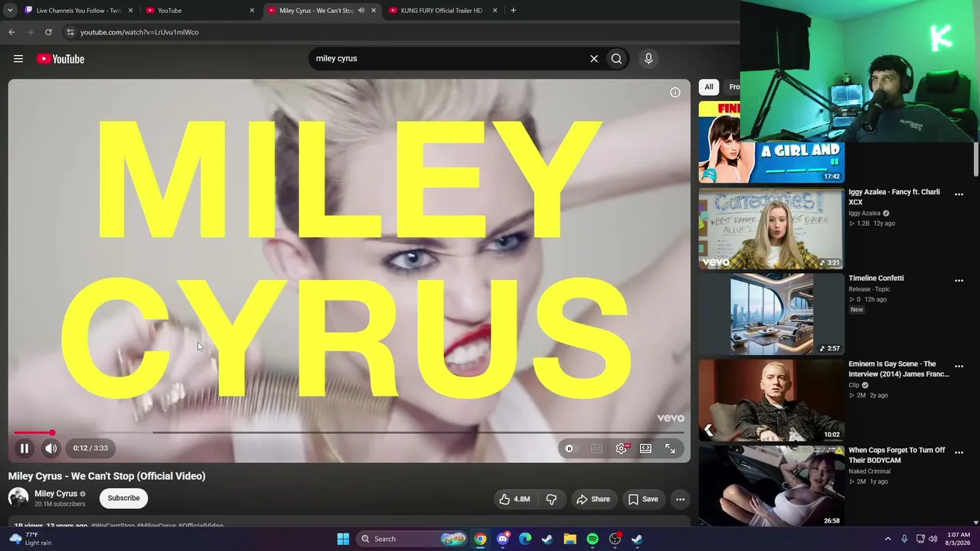Open options for the Iggy Azalea Fancy video
980x551 pixels.
pos(959,194)
